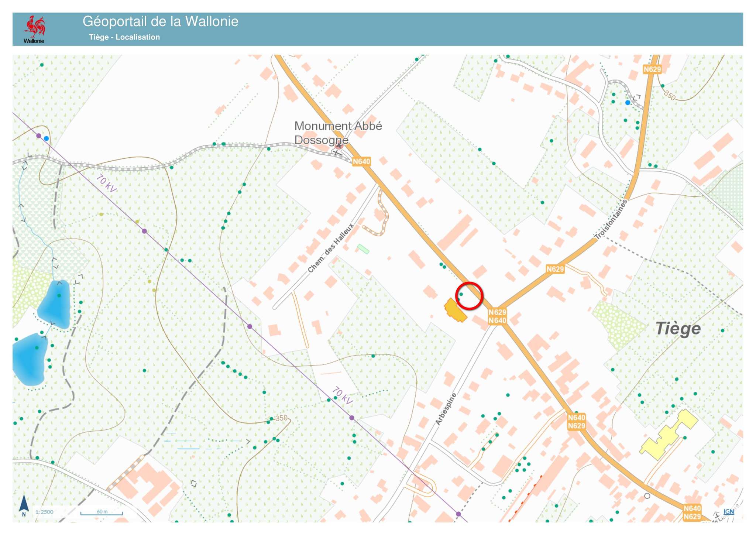Click the red circle location marker
756x535 pixels.
tap(469, 295)
